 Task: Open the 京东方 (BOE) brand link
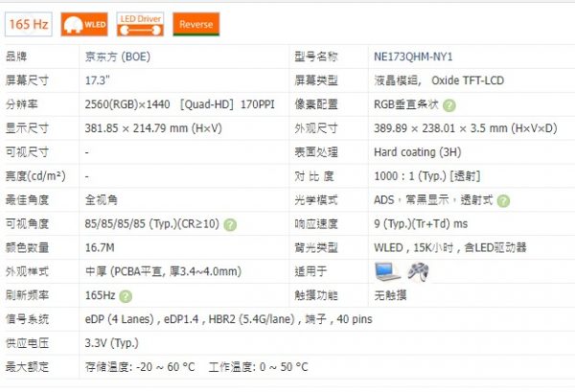pos(118,57)
